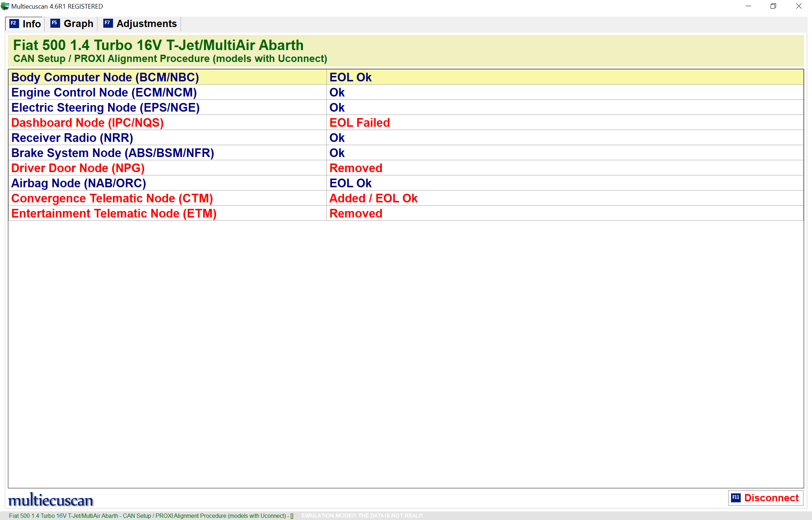Click the F2 key icon beside Info
The height and width of the screenshot is (520, 812).
click(x=14, y=23)
